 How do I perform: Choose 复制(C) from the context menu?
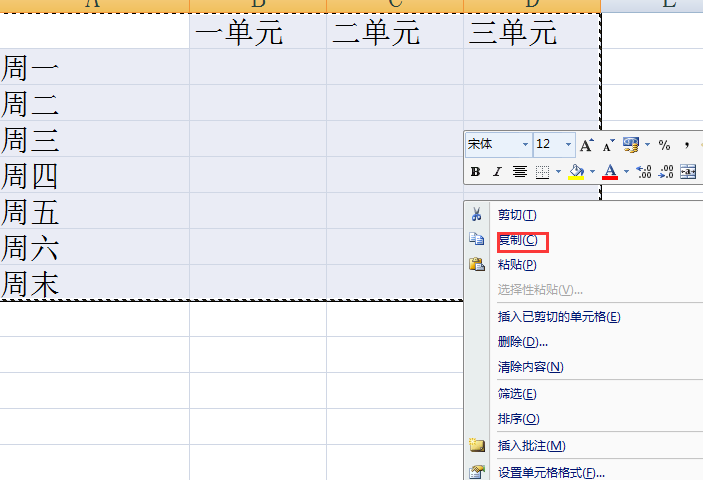click(x=518, y=240)
